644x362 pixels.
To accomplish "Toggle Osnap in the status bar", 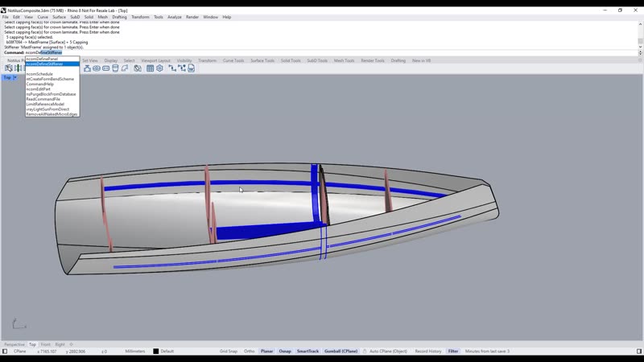I will coord(285,352).
